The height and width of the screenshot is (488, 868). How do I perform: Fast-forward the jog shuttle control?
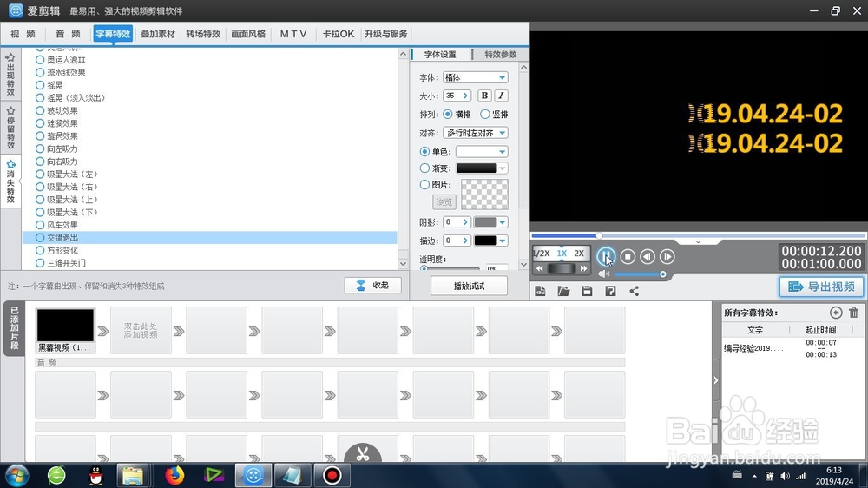click(x=583, y=268)
